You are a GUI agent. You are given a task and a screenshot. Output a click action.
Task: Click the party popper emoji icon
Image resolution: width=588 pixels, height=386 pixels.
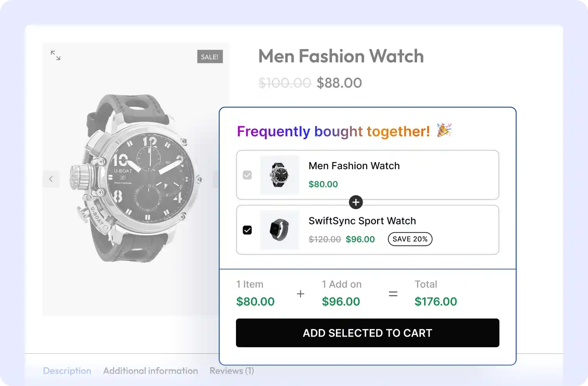[x=445, y=130]
